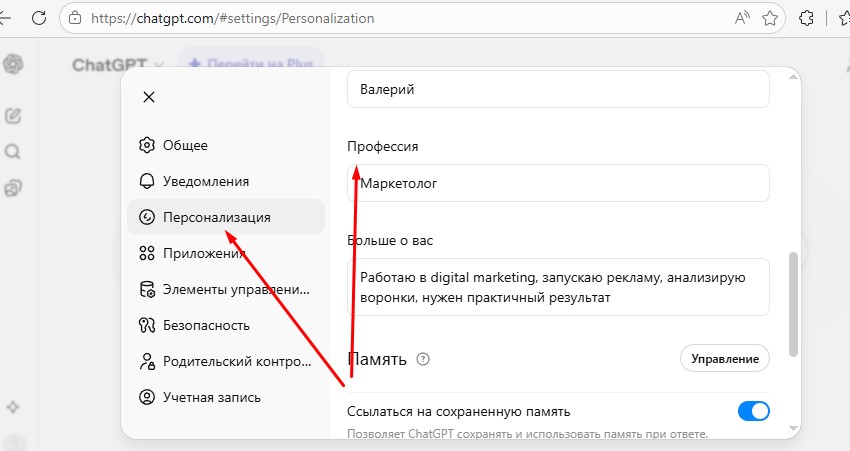The width and height of the screenshot is (850, 451).
Task: Click the gear icon next to Общее
Action: pyautogui.click(x=147, y=145)
